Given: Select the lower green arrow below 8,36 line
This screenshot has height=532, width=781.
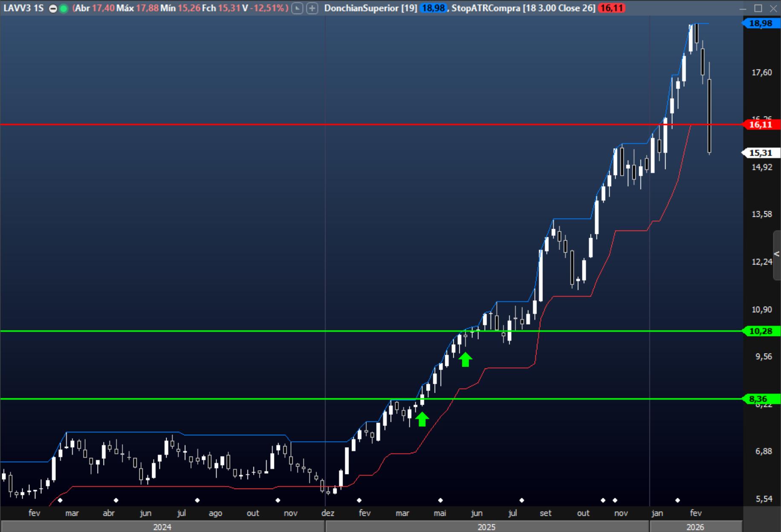Looking at the screenshot, I should click(422, 419).
